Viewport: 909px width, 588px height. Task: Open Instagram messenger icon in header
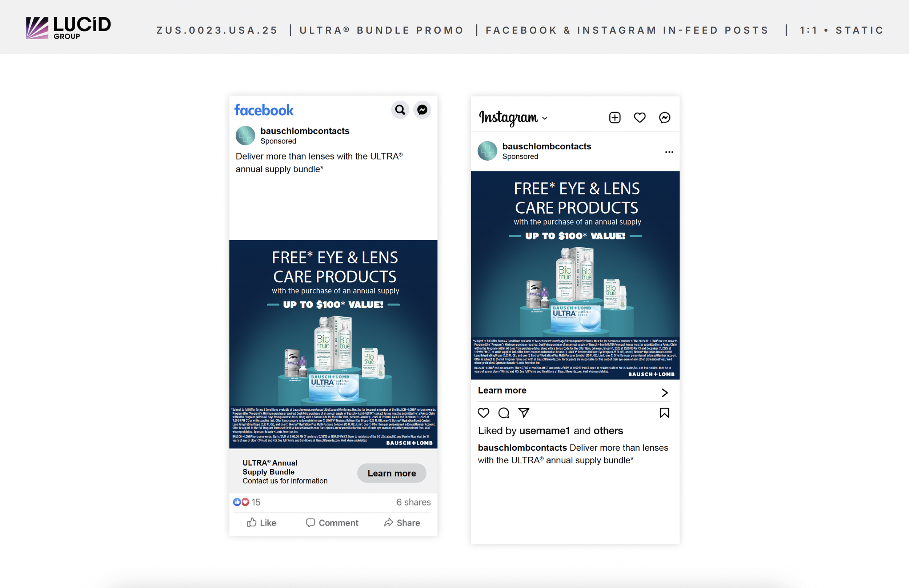[665, 118]
